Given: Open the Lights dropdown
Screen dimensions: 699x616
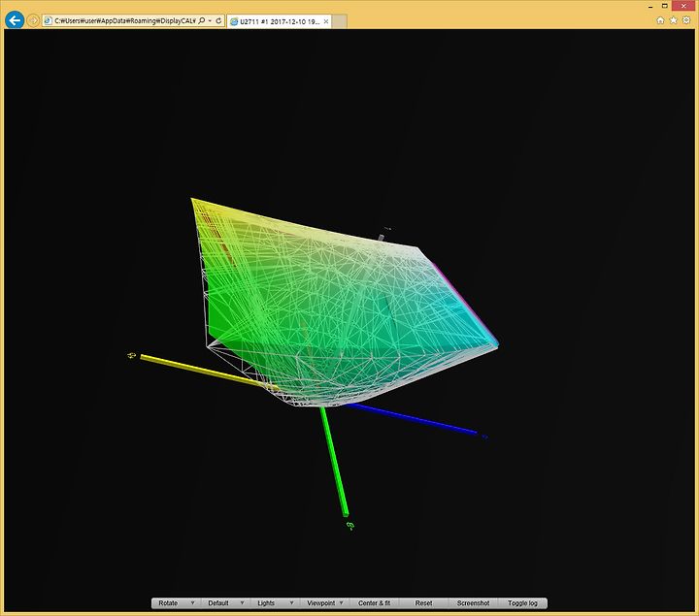Looking at the screenshot, I should pos(276,603).
